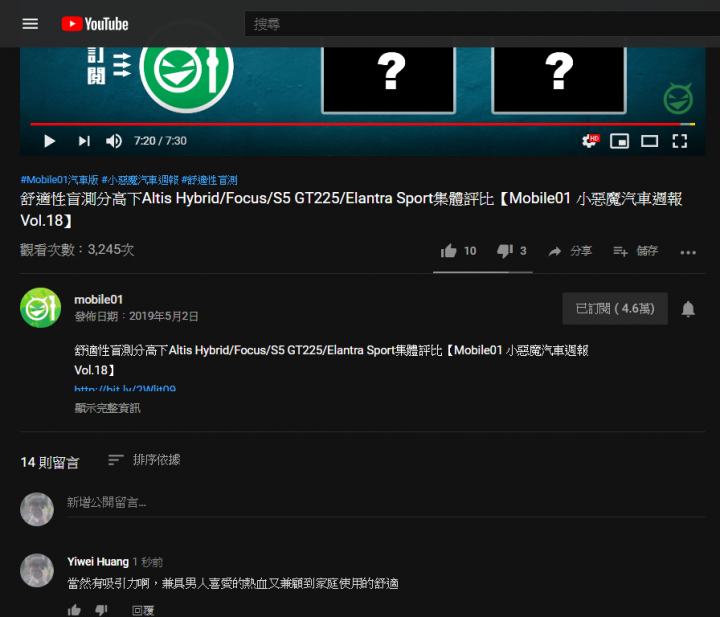Image resolution: width=720 pixels, height=617 pixels.
Task: Open Yiwei Huang commenter name
Action: [98, 562]
